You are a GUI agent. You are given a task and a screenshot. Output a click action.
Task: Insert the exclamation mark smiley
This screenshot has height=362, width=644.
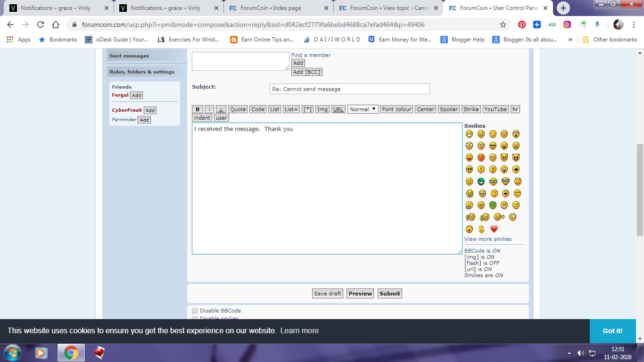tap(481, 169)
